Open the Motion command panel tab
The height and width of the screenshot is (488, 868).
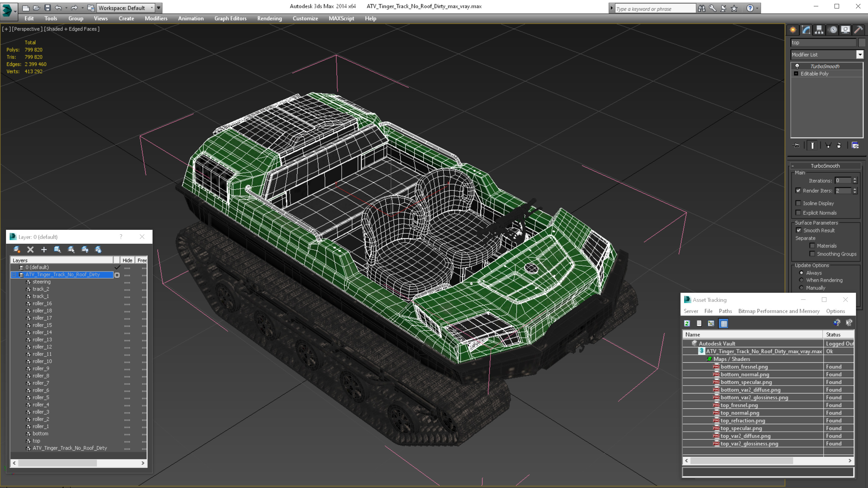point(833,30)
